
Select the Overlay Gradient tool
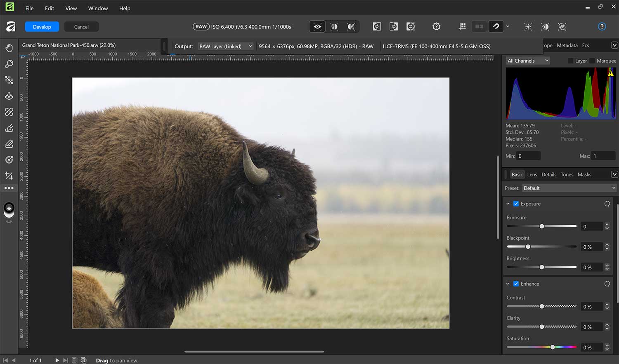9,160
